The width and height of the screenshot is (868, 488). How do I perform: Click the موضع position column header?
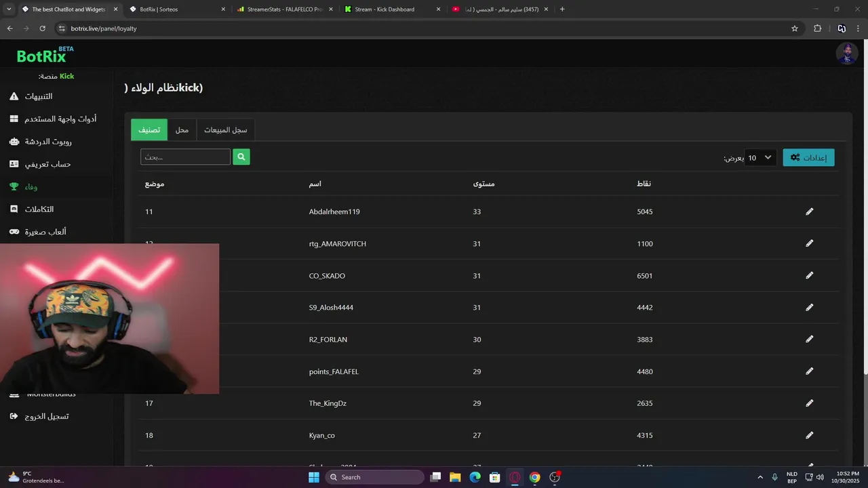pyautogui.click(x=155, y=184)
